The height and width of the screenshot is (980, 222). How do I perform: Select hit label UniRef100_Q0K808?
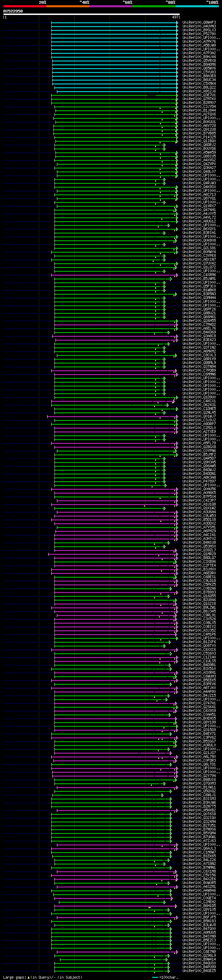(x=199, y=241)
